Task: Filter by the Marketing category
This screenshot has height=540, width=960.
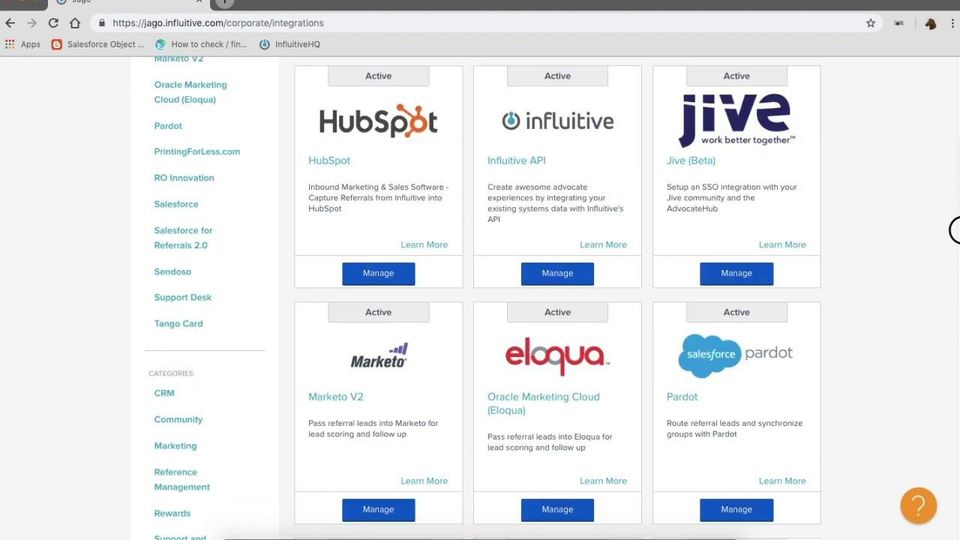Action: coord(175,446)
